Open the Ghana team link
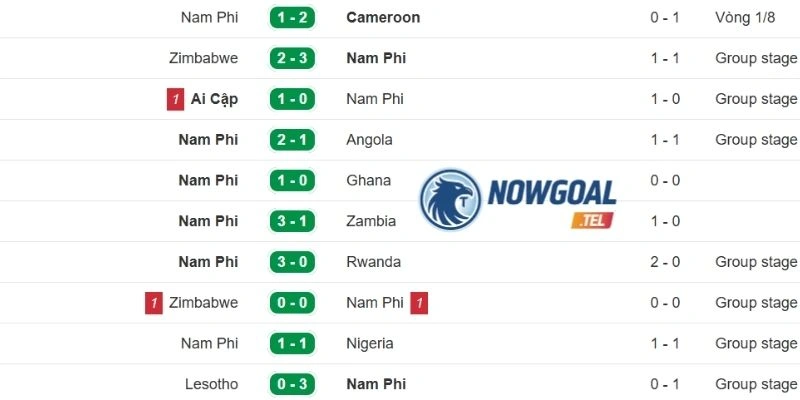Viewport: 800px width, 400px height. (x=368, y=181)
